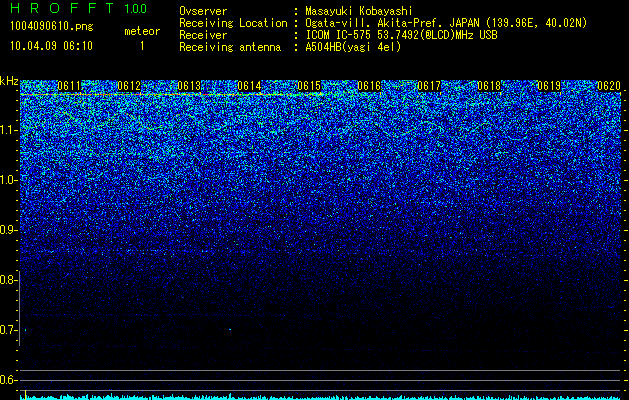Click the A504HB(yagi 4el) antenna text
The width and height of the screenshot is (629, 400).
coord(353,47)
